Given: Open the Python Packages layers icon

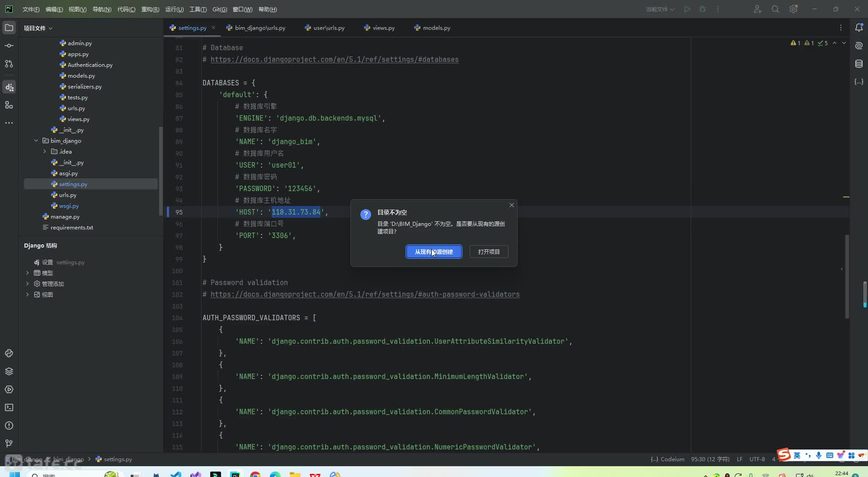Looking at the screenshot, I should pos(9,371).
